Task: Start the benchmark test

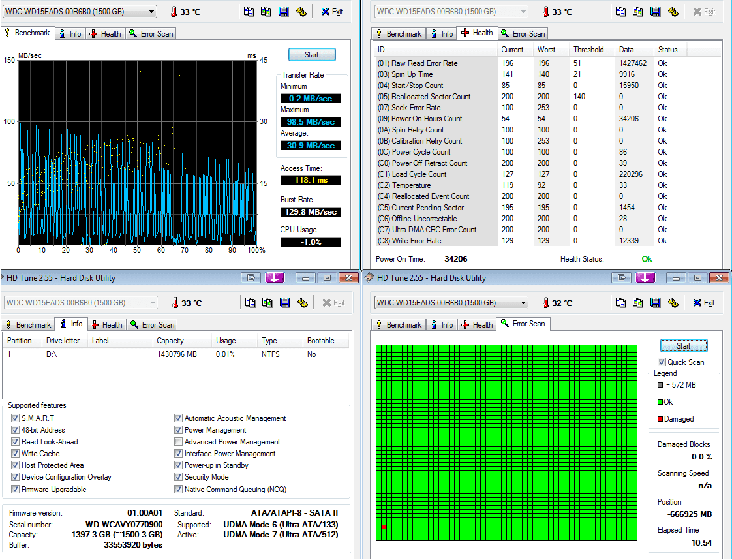Action: 312,55
